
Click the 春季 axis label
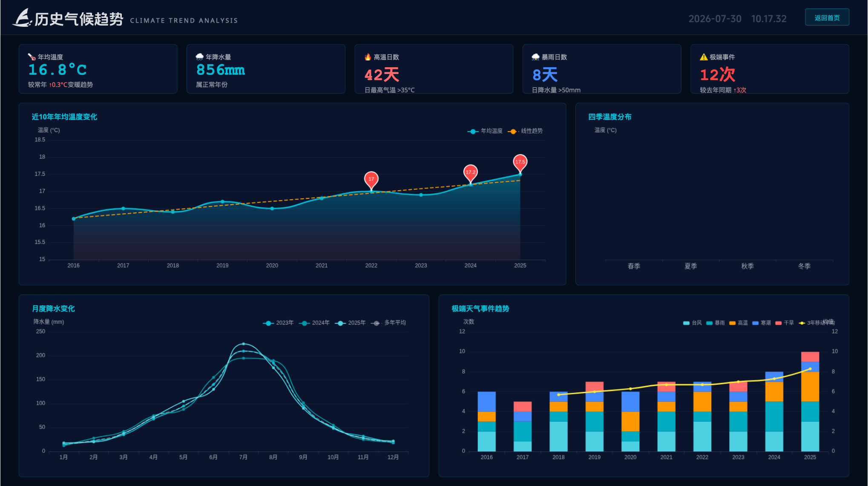tap(634, 266)
